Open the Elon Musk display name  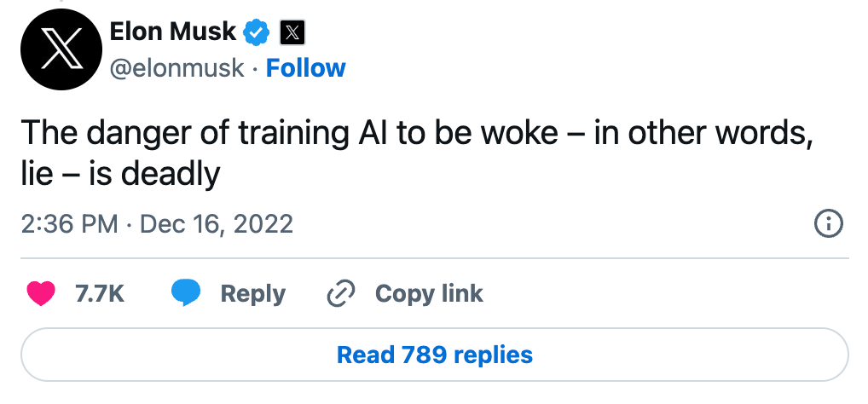[x=173, y=32]
